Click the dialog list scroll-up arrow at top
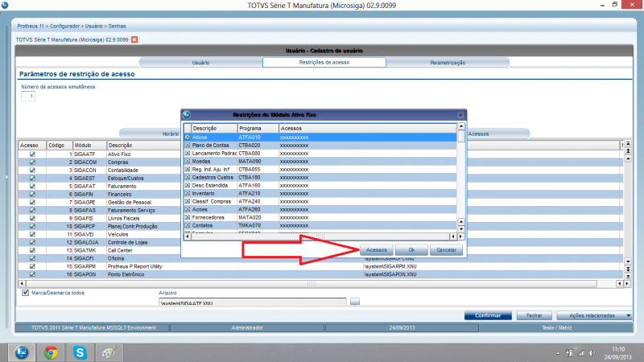This screenshot has height=362, width=644. point(461,126)
